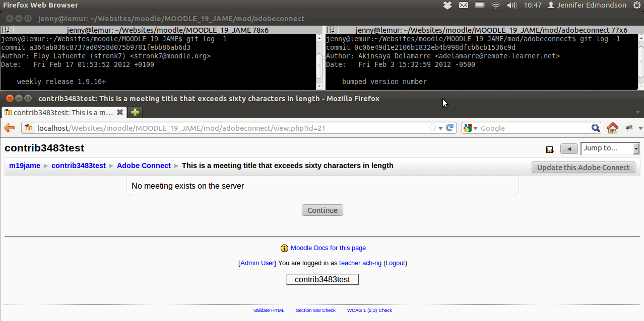Click Update this Adobe Connect button
The width and height of the screenshot is (644, 321).
(584, 168)
